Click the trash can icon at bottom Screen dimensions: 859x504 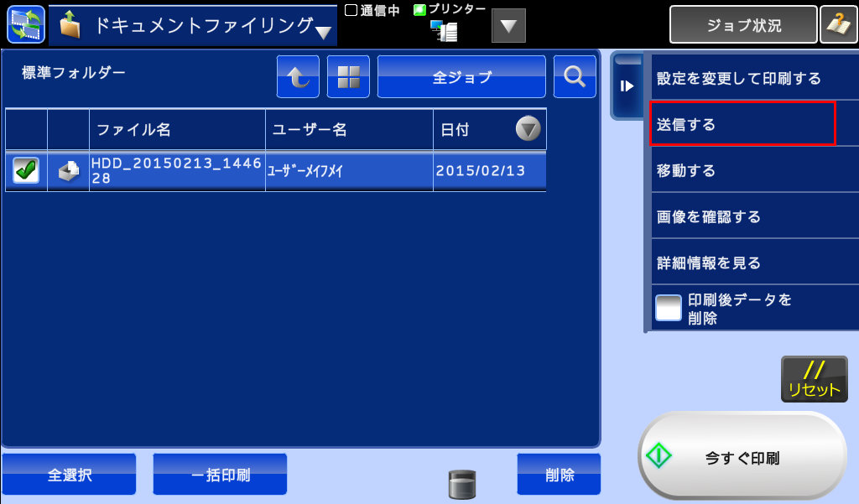pyautogui.click(x=462, y=484)
